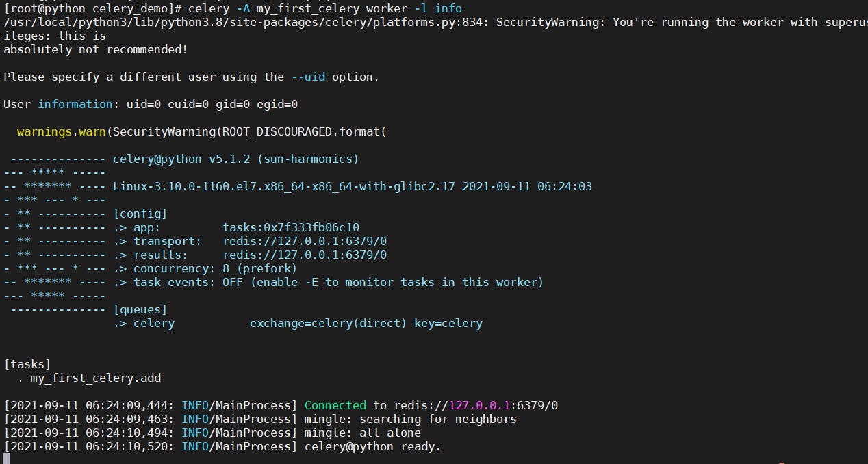Viewport: 868px width, 464px height.
Task: Click the "warnings.warn" text
Action: click(x=62, y=132)
